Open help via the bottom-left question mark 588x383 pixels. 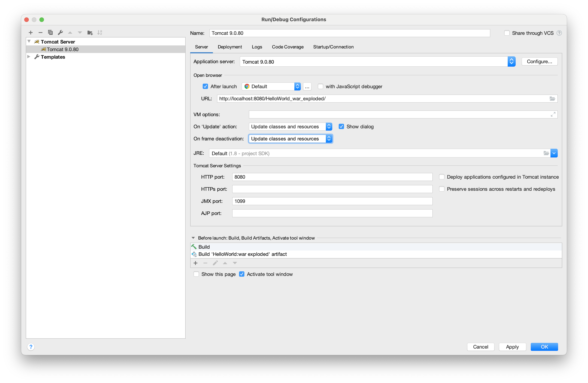click(31, 347)
